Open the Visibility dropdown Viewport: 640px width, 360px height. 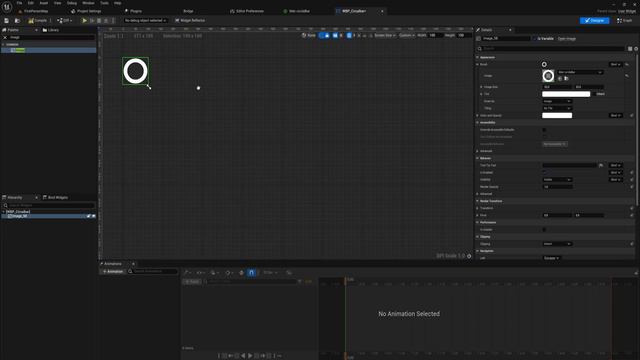tap(556, 180)
